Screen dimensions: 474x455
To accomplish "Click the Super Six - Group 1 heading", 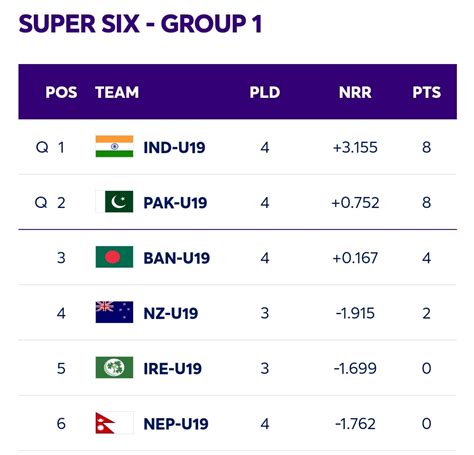I will (141, 24).
